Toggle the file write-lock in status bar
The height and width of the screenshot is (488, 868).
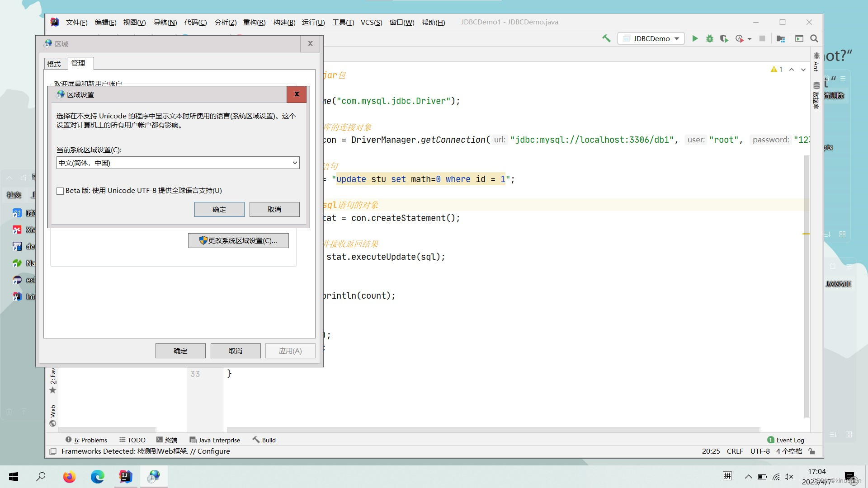pos(811,451)
